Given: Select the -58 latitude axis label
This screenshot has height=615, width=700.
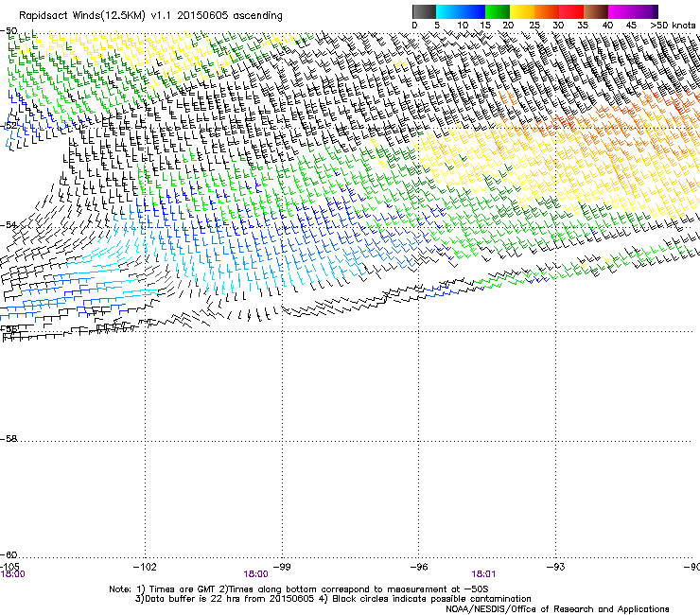Looking at the screenshot, I should 9,439.
